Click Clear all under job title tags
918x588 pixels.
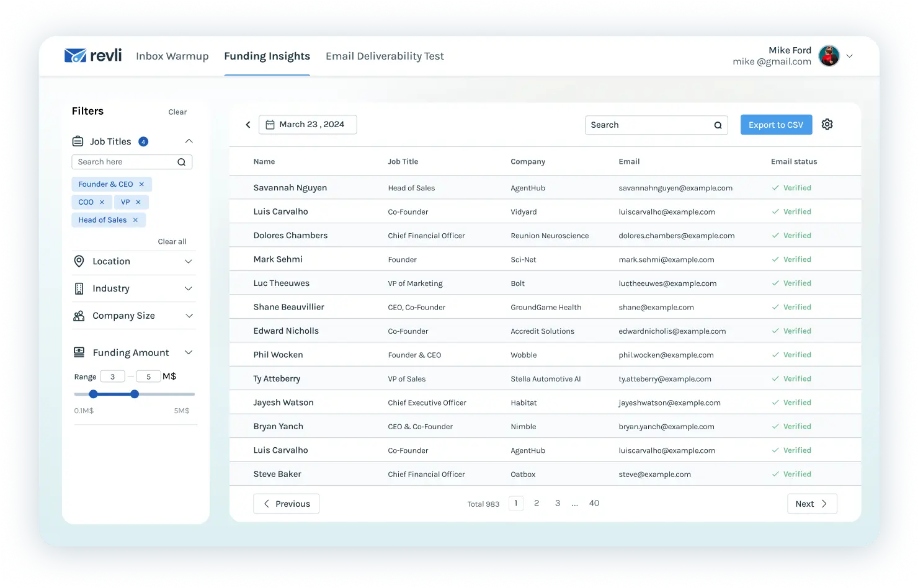tap(172, 242)
